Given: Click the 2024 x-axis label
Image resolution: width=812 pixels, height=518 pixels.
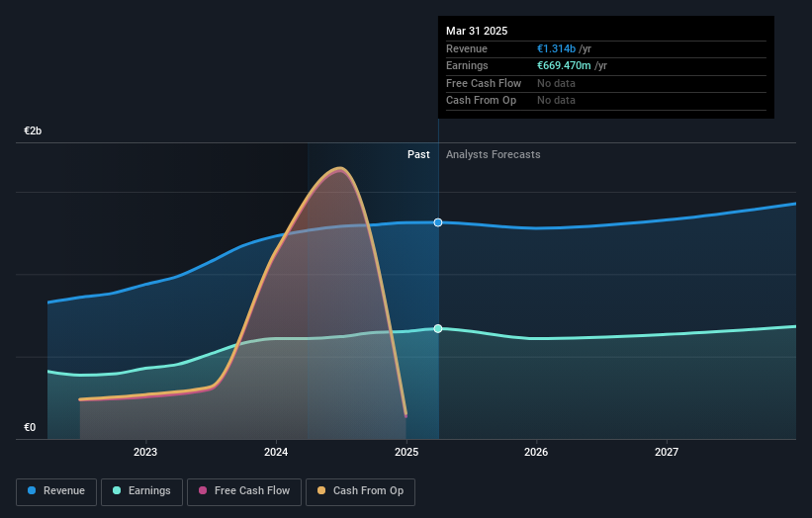Looking at the screenshot, I should pos(276,453).
